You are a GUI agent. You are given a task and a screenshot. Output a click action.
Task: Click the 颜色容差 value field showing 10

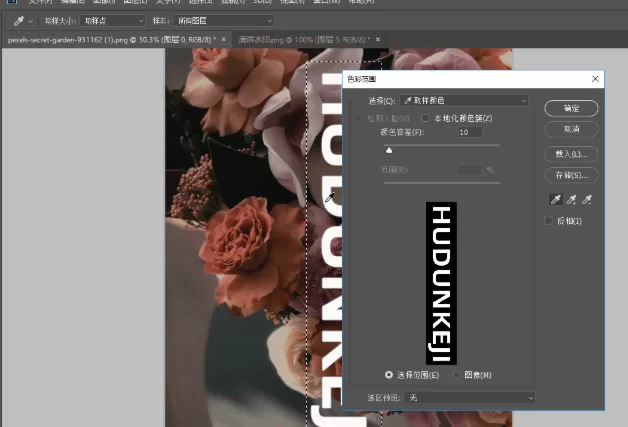(x=470, y=132)
